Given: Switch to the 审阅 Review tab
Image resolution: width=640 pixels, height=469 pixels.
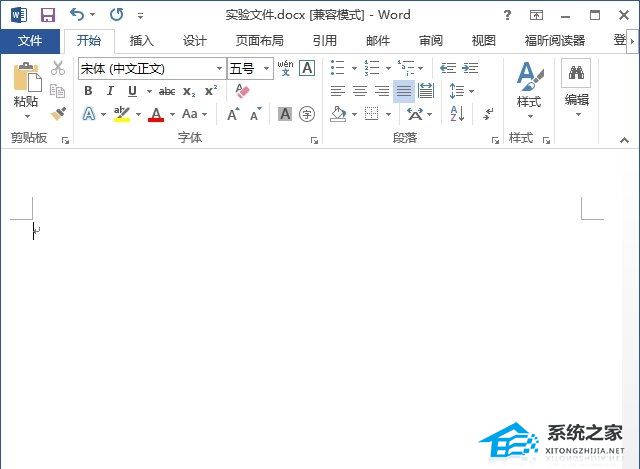Looking at the screenshot, I should click(x=431, y=40).
